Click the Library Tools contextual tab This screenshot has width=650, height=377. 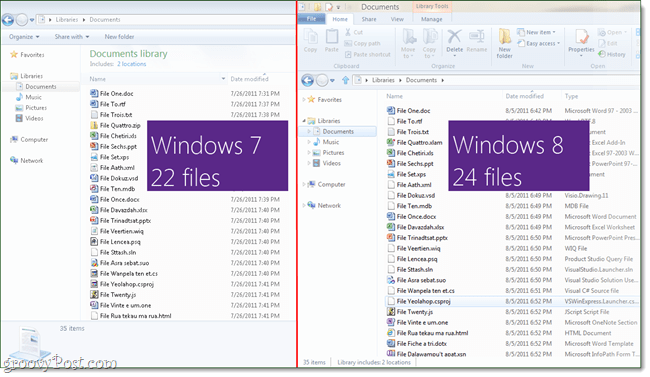[432, 6]
